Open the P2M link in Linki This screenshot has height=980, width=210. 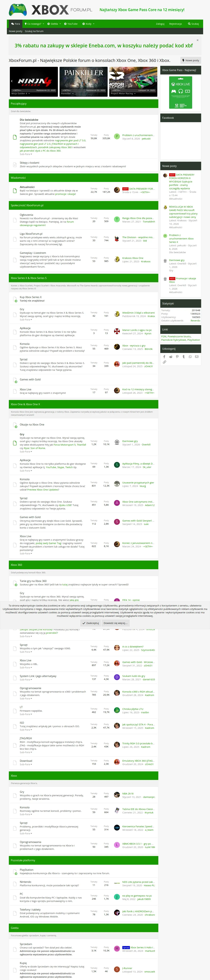164,336
